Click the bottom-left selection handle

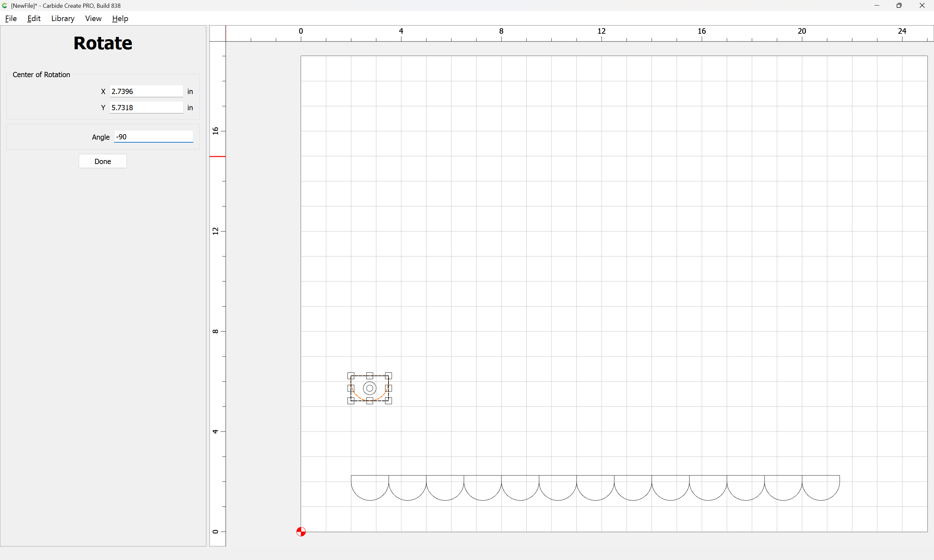351,401
